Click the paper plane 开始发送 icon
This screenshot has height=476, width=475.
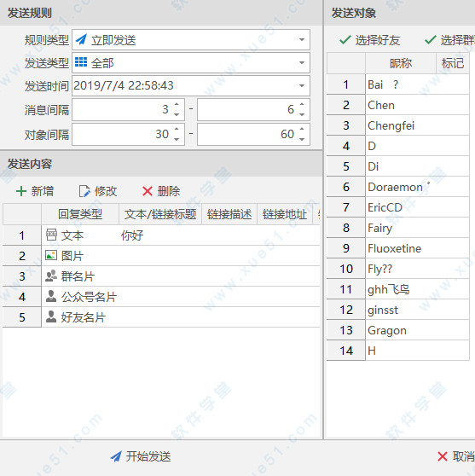click(116, 456)
